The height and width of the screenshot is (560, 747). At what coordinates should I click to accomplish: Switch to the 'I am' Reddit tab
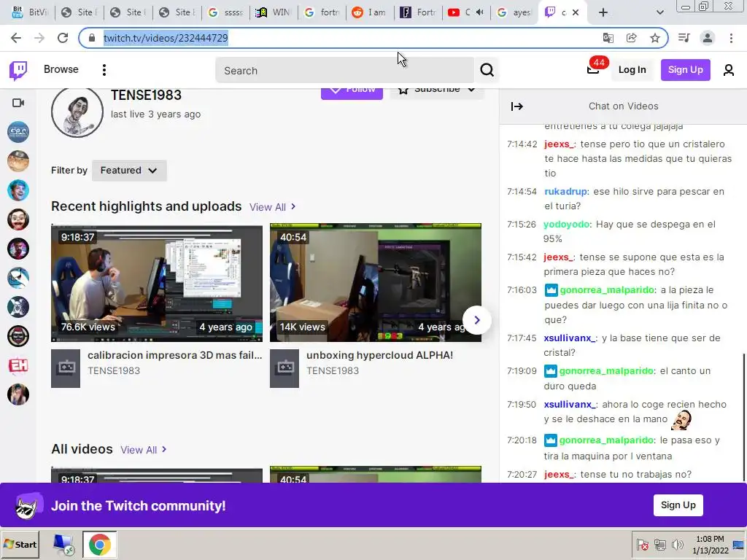369,12
